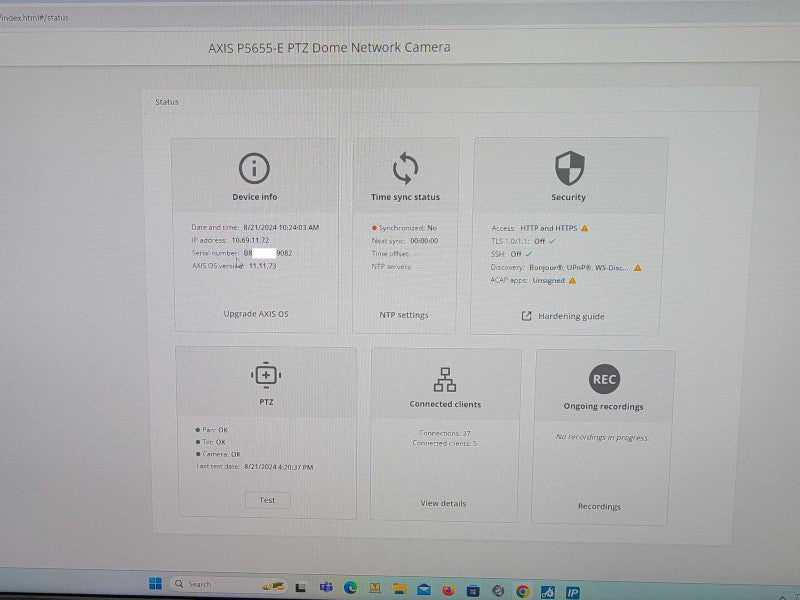Open Firefox from taskbar
Viewport: 800px width, 600px height.
(x=448, y=590)
